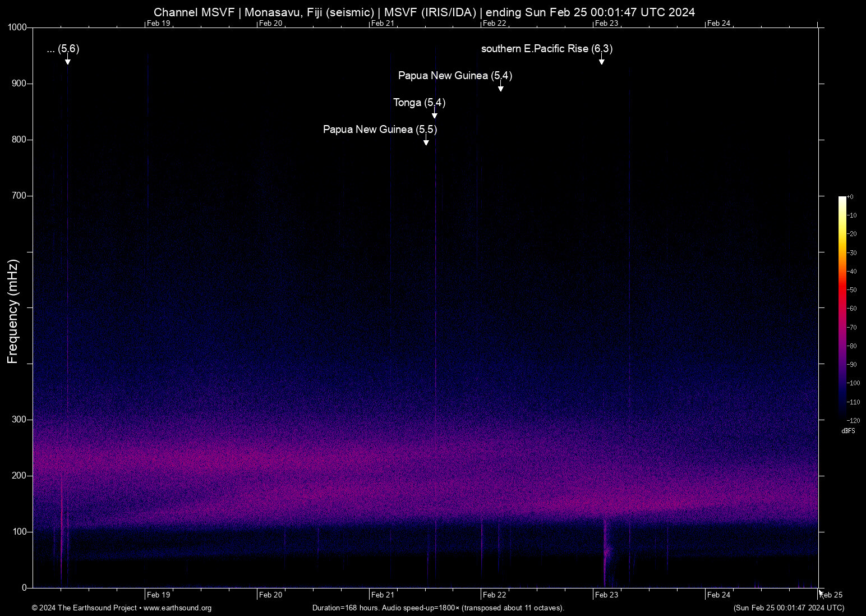Click the -120 label on the dBFS scale
Image resolution: width=866 pixels, height=616 pixels.
[x=854, y=421]
